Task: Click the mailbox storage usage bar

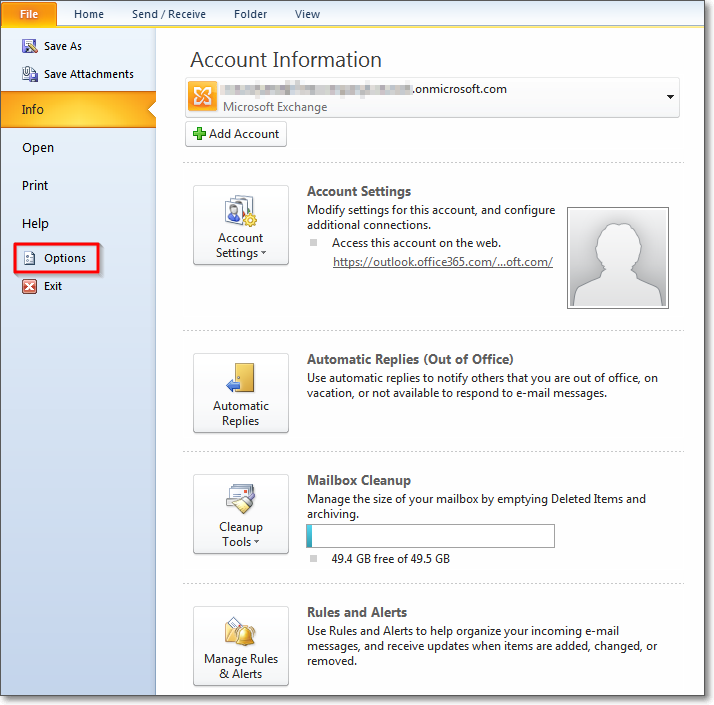Action: point(431,536)
